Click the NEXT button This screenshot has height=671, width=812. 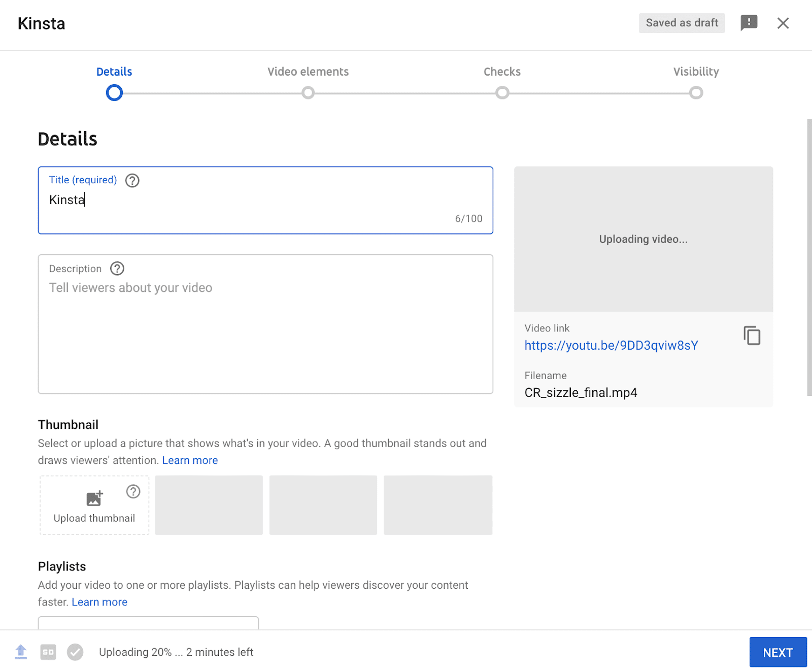click(x=777, y=652)
